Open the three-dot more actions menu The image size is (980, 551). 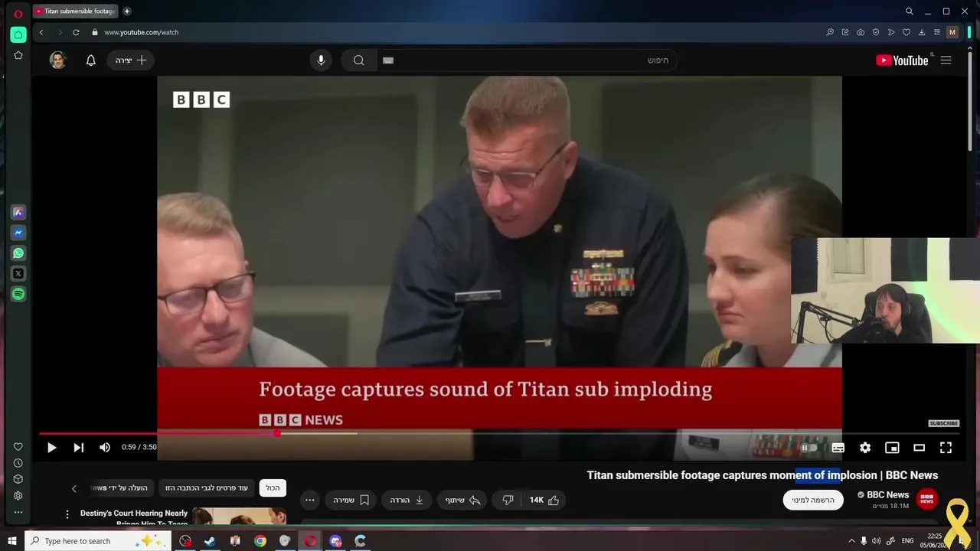pyautogui.click(x=310, y=500)
